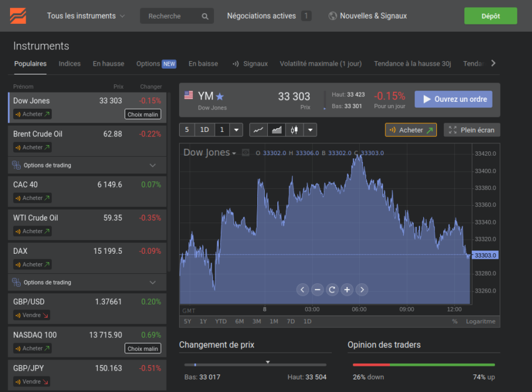Select the candlestick chart type icon
The image size is (532, 392).
(294, 129)
